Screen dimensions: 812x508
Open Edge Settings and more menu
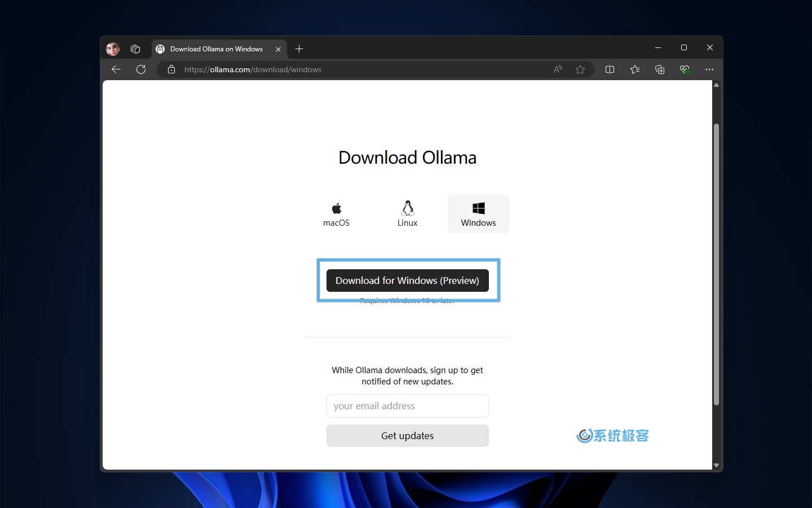pyautogui.click(x=709, y=69)
